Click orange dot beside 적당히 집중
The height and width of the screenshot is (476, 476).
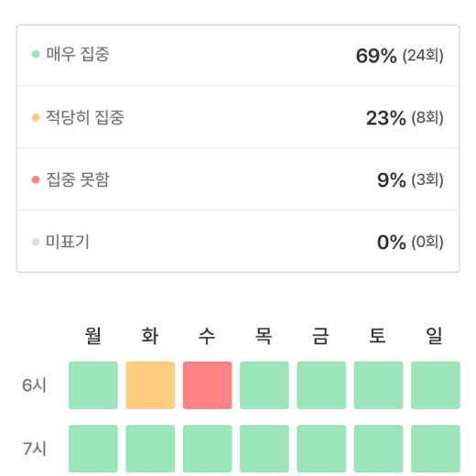(x=36, y=117)
